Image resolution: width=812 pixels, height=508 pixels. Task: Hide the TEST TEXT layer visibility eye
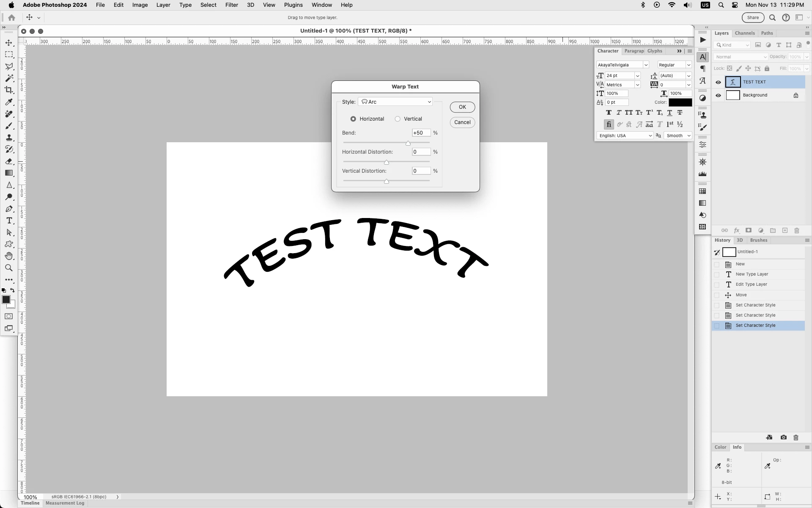coord(718,82)
